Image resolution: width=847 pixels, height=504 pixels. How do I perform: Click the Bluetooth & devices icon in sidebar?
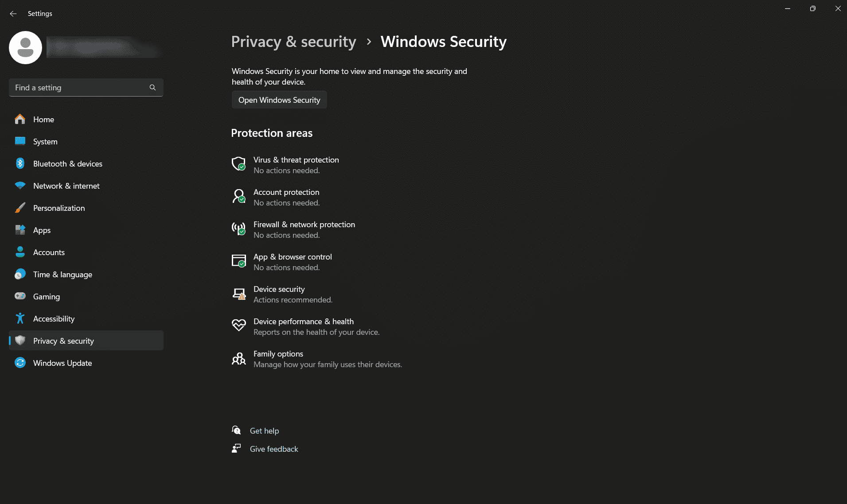point(20,163)
